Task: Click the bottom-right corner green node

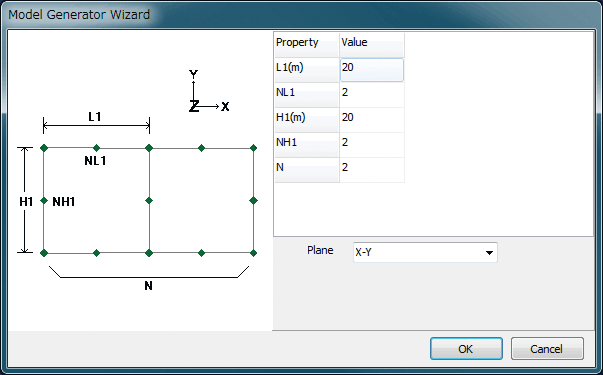Action: click(253, 253)
